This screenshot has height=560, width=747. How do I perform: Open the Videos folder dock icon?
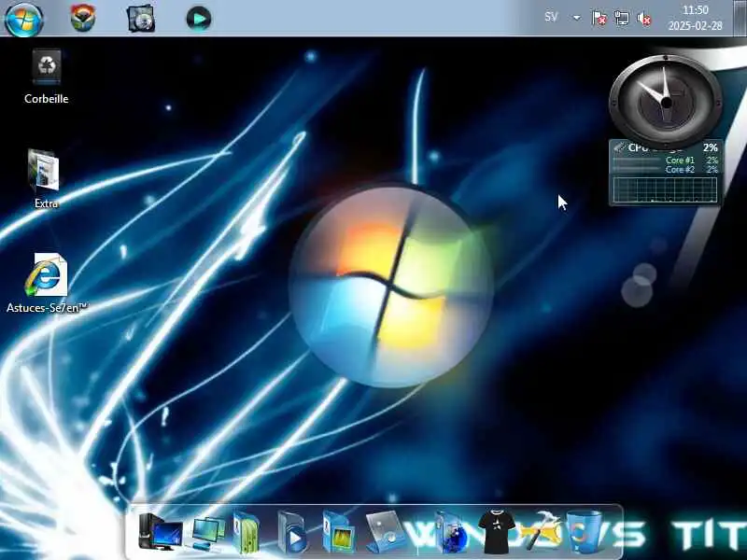pos(291,532)
